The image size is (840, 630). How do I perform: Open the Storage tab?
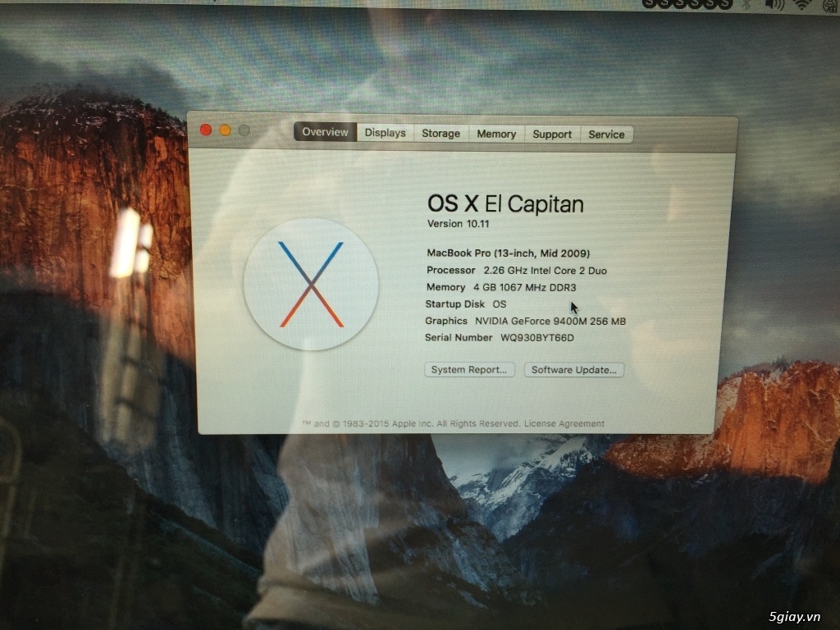pos(441,134)
